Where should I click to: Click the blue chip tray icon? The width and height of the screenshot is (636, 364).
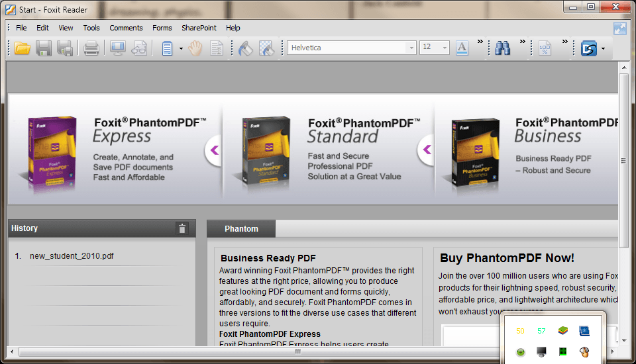pyautogui.click(x=584, y=331)
